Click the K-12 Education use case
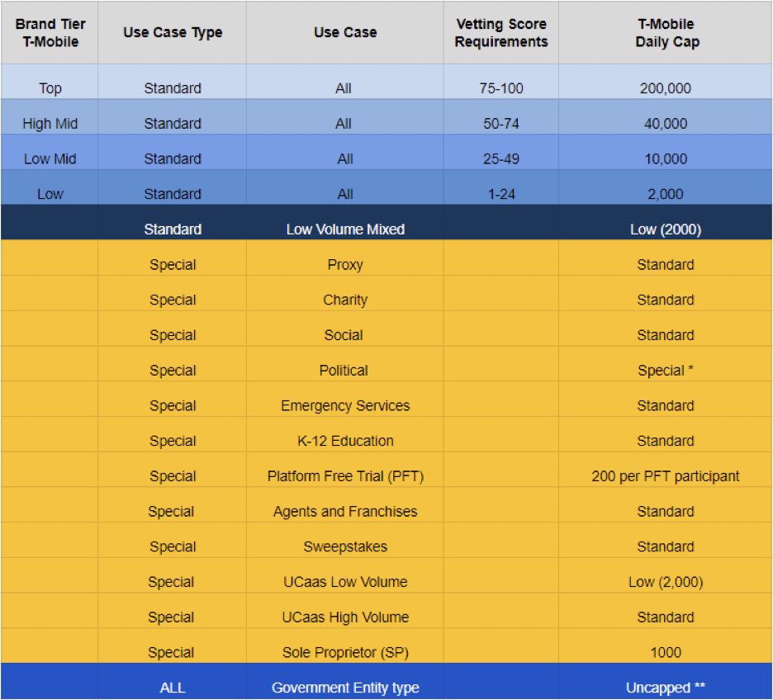773x700 pixels. point(345,441)
